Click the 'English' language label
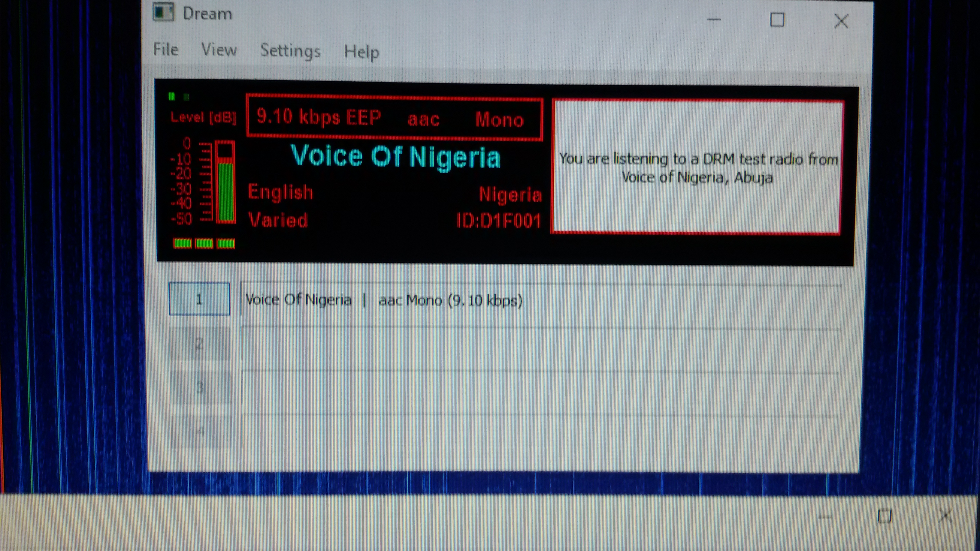Image resolution: width=980 pixels, height=551 pixels. click(280, 192)
